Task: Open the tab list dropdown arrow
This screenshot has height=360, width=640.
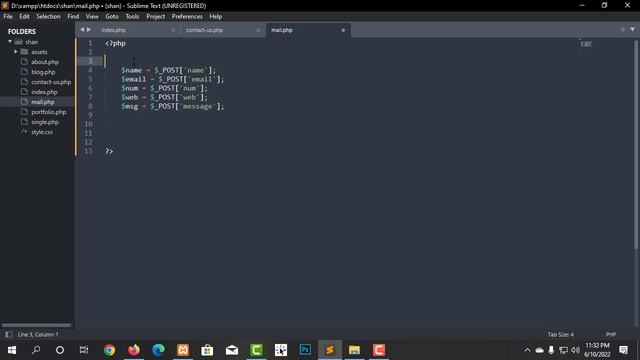Action: pyautogui.click(x=632, y=29)
